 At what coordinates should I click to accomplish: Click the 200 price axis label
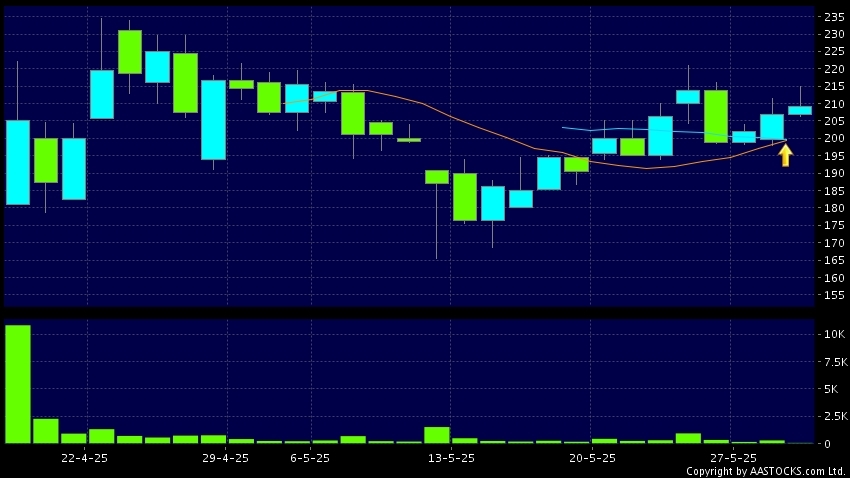[834, 138]
